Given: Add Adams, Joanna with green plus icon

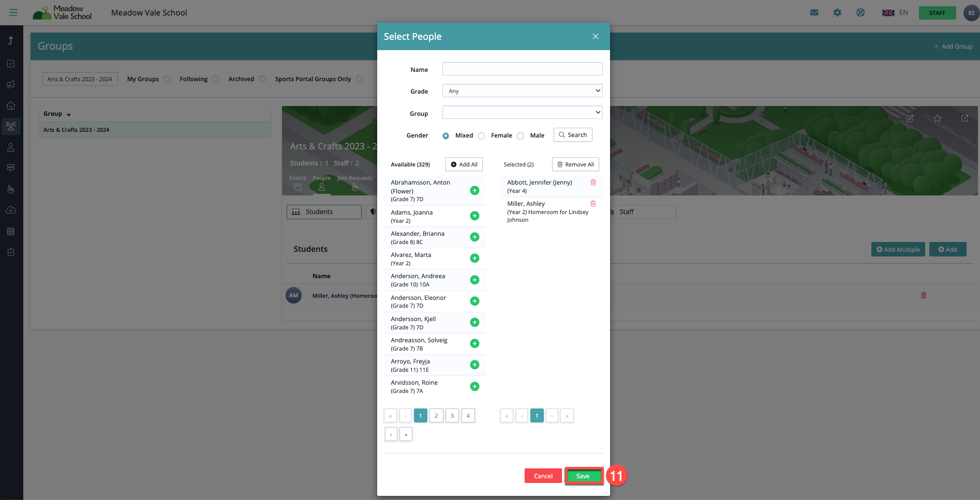Looking at the screenshot, I should [x=474, y=216].
